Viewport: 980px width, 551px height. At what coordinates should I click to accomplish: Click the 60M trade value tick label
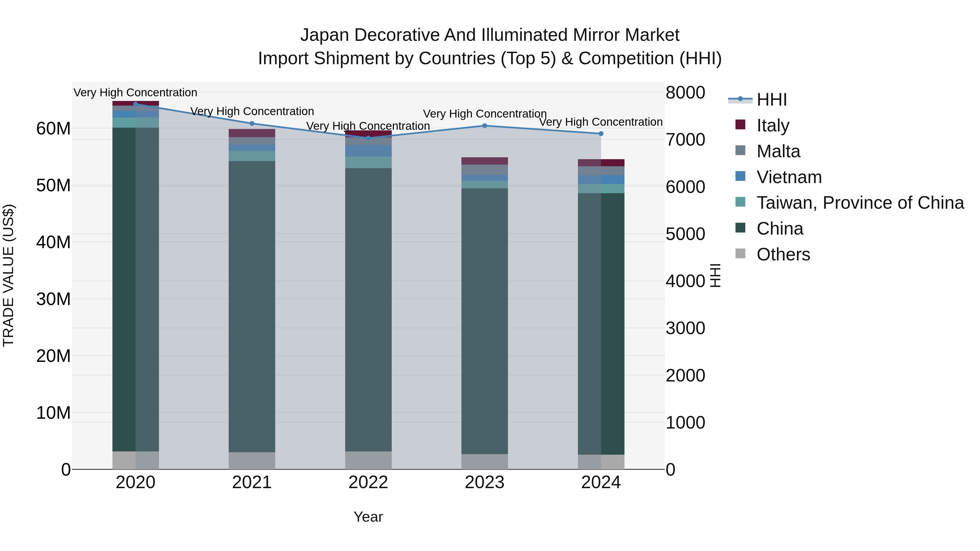[x=53, y=128]
